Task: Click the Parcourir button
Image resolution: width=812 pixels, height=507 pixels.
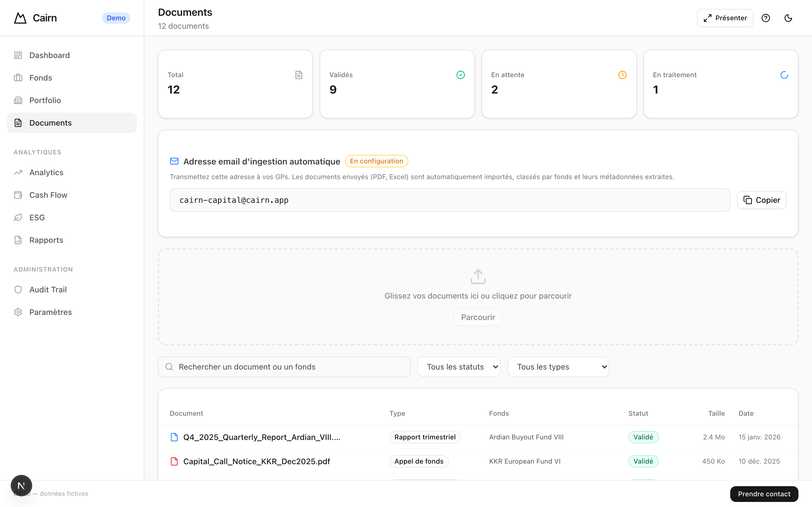Action: tap(478, 317)
